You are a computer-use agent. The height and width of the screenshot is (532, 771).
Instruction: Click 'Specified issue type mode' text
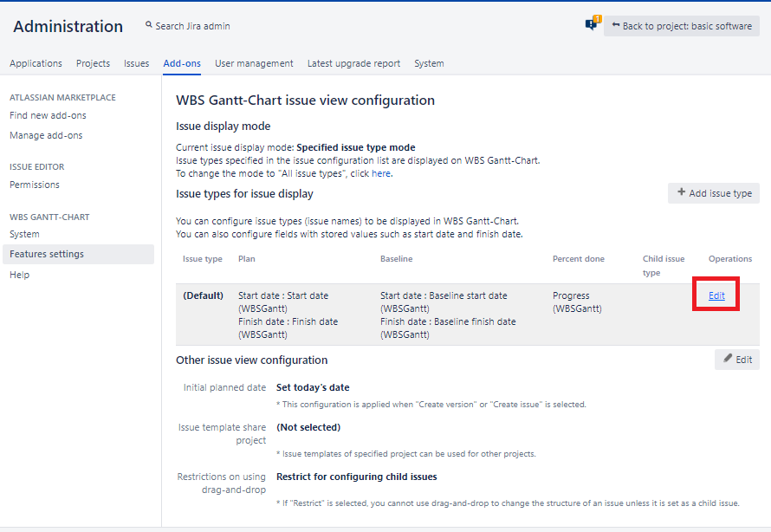pos(356,147)
